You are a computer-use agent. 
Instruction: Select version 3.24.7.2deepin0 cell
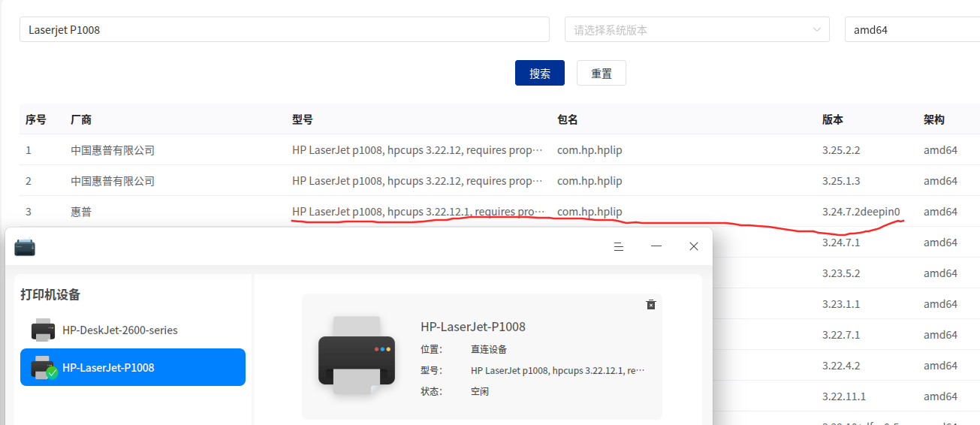coord(861,212)
